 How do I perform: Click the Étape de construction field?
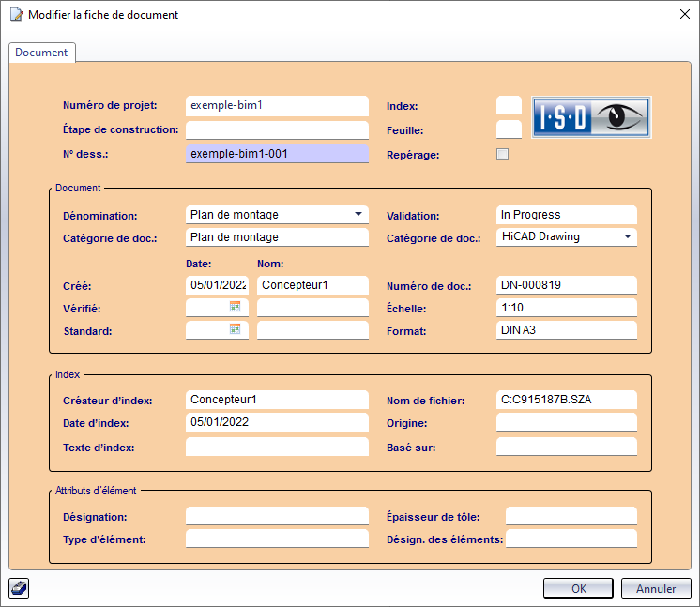point(277,129)
